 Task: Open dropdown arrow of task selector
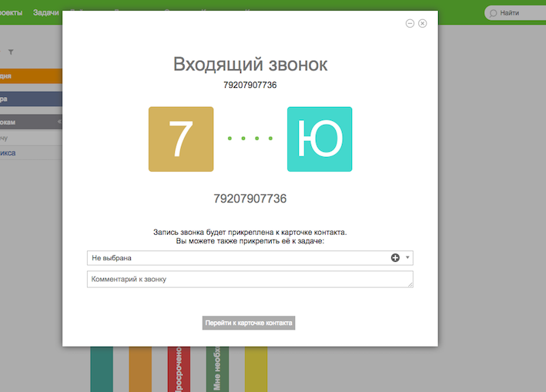point(407,258)
